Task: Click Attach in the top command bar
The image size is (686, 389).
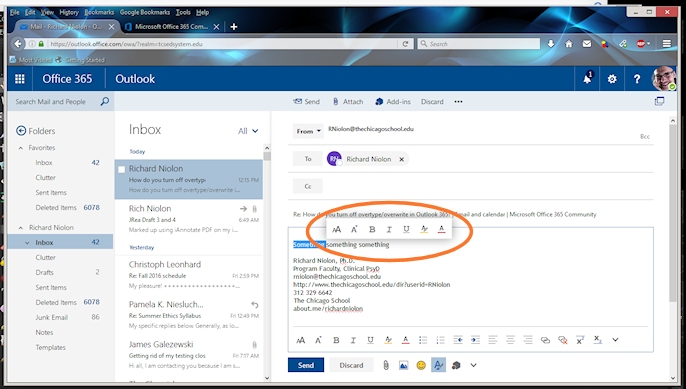Action: pyautogui.click(x=348, y=102)
